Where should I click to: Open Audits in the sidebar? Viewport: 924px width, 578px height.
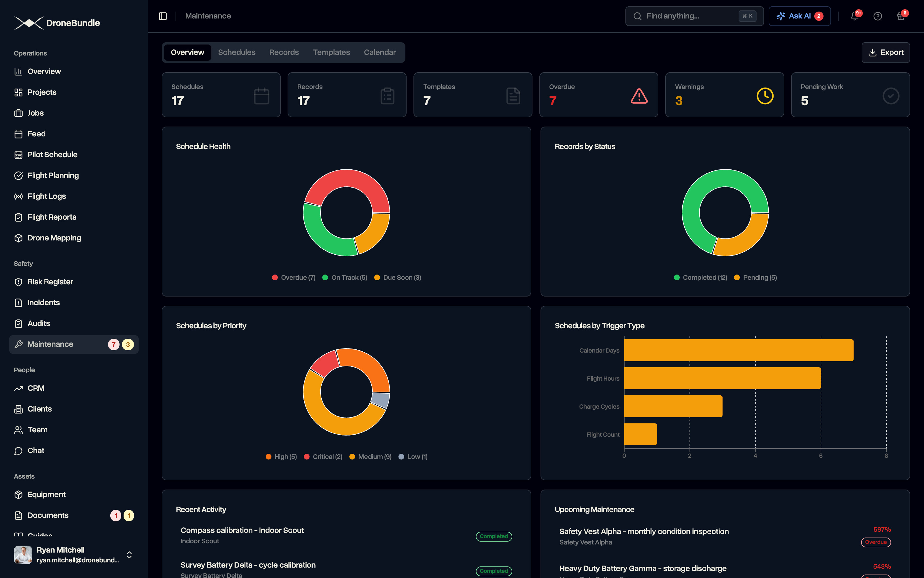(74, 323)
